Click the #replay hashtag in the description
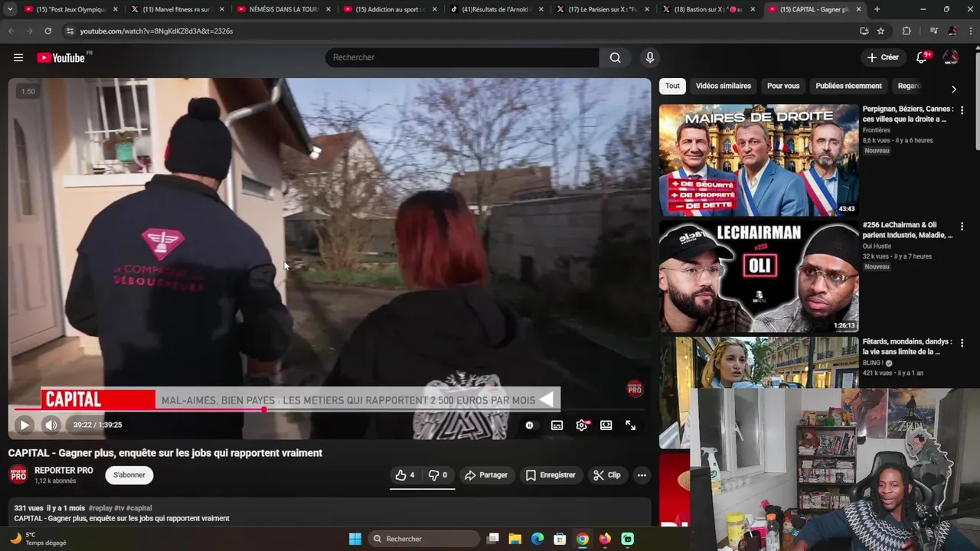 pyautogui.click(x=100, y=508)
